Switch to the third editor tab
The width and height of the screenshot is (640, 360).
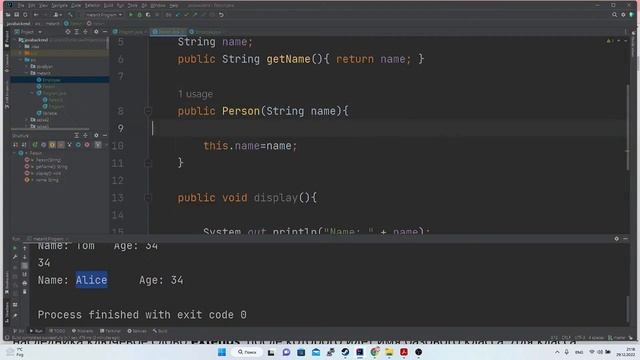coord(207,32)
